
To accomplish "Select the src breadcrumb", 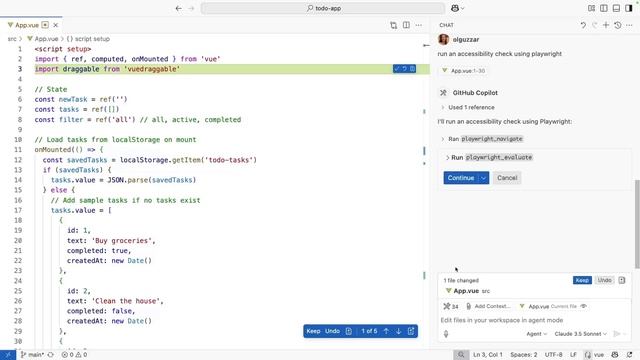I will 12,39.
